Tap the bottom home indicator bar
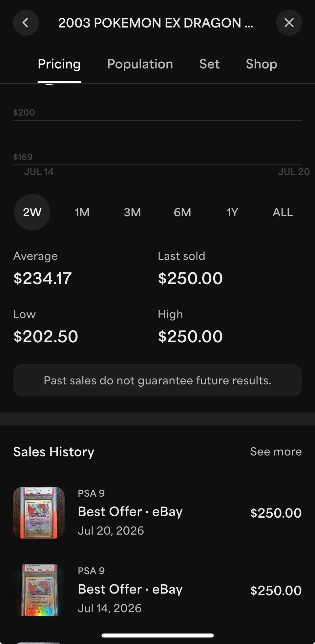This screenshot has width=315, height=644. (157, 635)
